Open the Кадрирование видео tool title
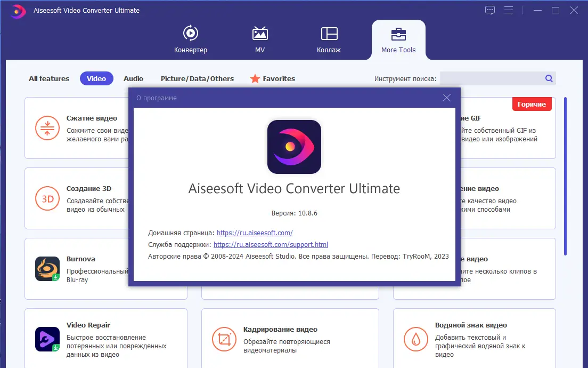Viewport: 588px width, 368px height. (x=281, y=329)
